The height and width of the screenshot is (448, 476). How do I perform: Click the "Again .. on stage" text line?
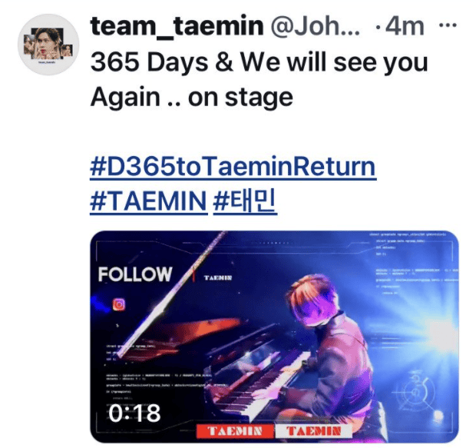[x=192, y=98]
